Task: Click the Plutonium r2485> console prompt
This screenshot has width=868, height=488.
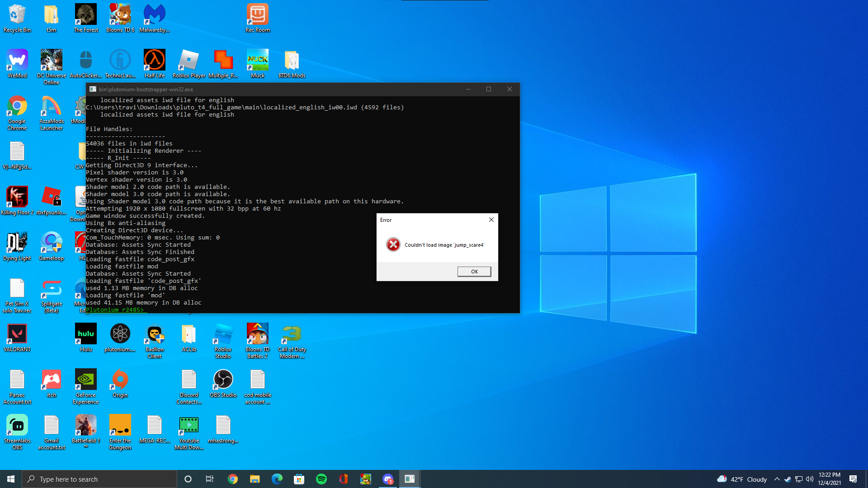Action: click(x=115, y=310)
